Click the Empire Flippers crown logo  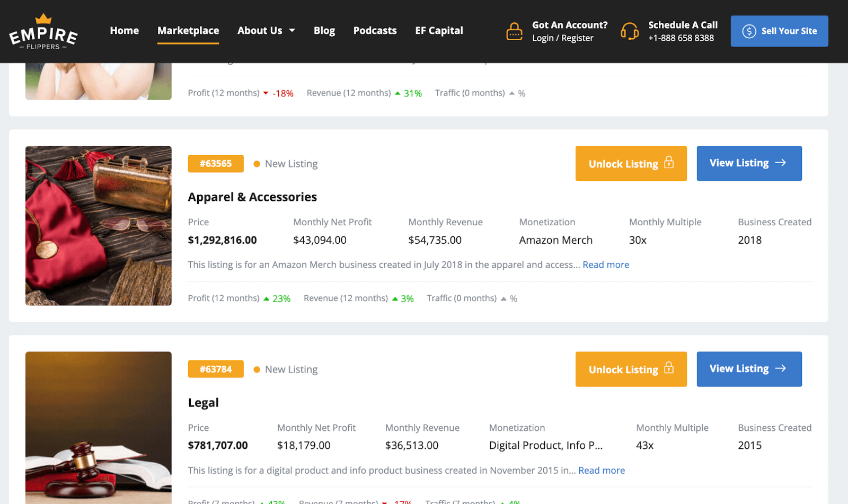pos(42,18)
